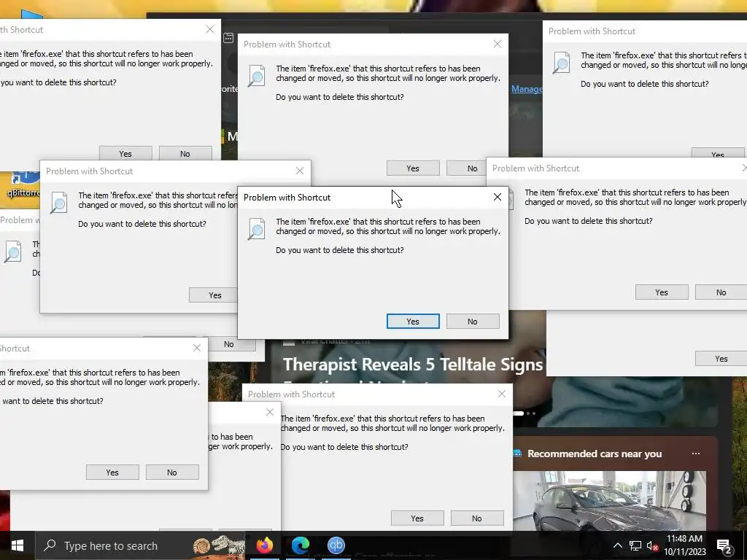Click No in the middle-right dialog

pyautogui.click(x=721, y=292)
